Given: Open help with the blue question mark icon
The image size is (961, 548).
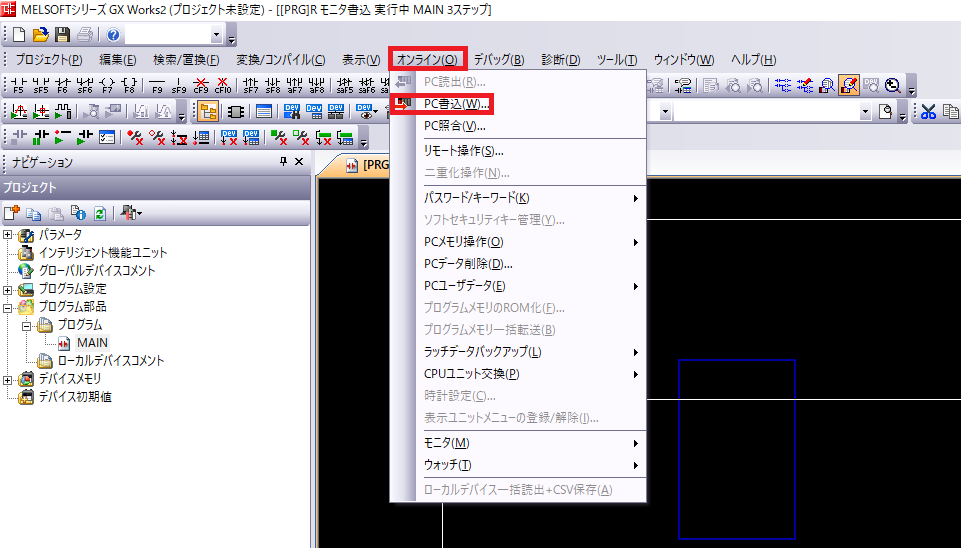Looking at the screenshot, I should tap(113, 34).
